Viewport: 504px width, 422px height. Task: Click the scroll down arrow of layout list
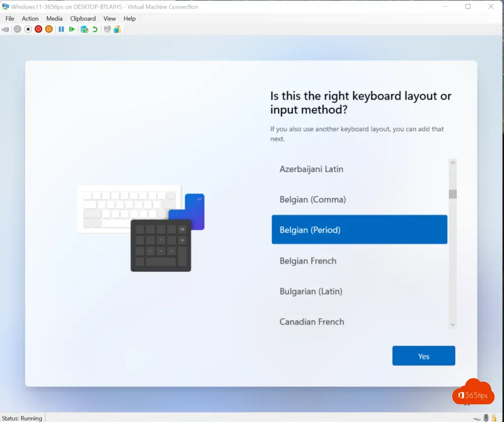click(453, 325)
